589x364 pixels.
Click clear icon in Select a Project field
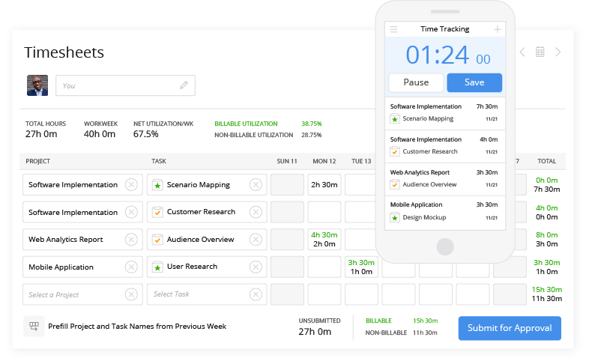click(x=131, y=294)
